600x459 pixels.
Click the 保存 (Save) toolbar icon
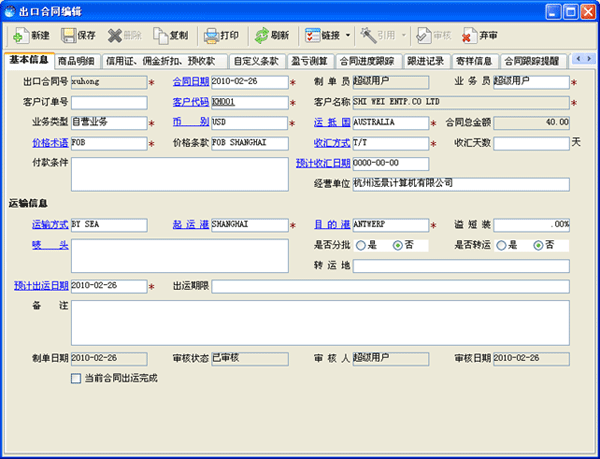68,36
